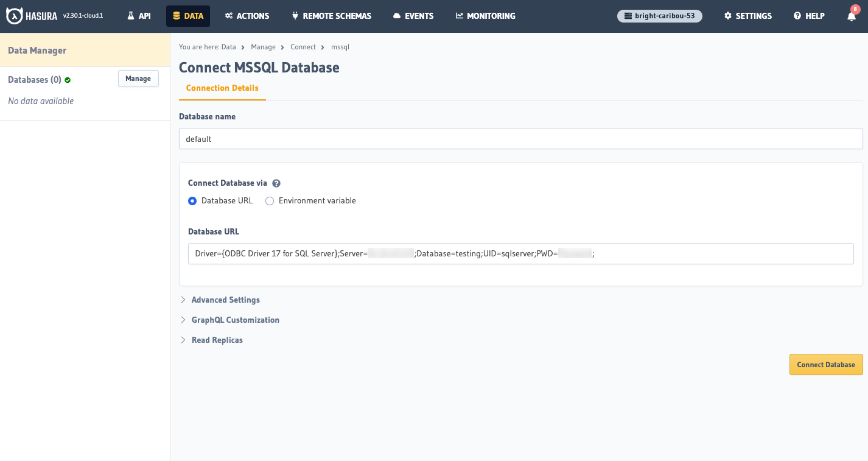This screenshot has width=868, height=461.
Task: Open SETTINGS in the top bar
Action: [748, 16]
